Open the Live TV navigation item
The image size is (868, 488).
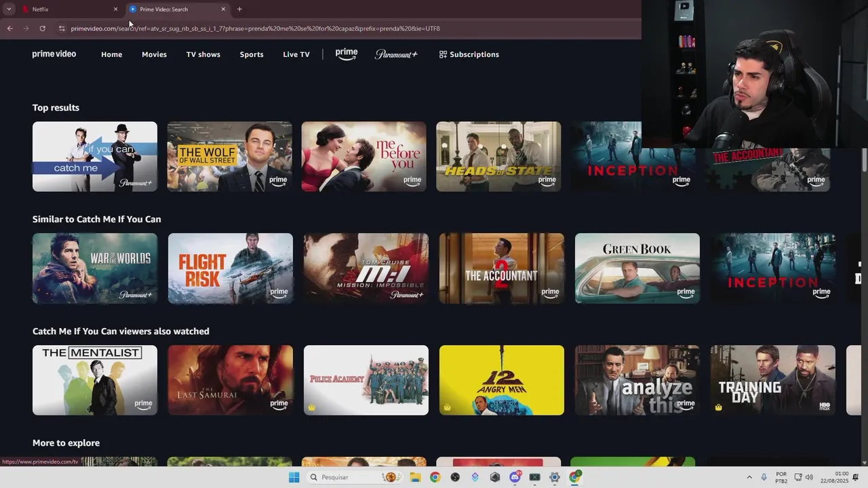(296, 54)
